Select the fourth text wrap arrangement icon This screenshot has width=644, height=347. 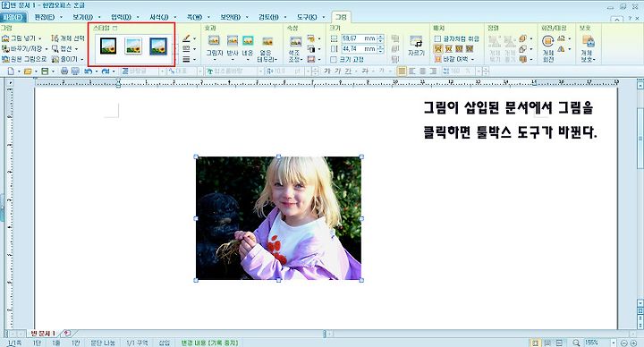coord(470,49)
